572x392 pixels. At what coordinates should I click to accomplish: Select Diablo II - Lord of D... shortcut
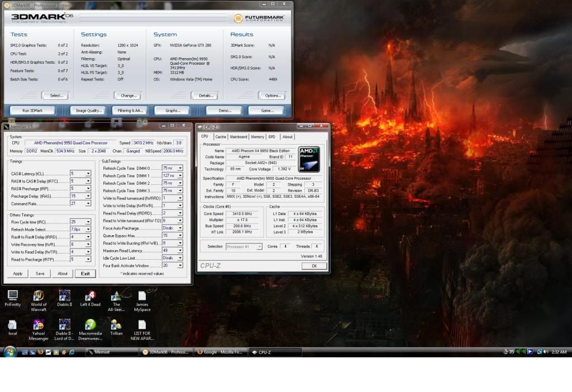[64, 329]
